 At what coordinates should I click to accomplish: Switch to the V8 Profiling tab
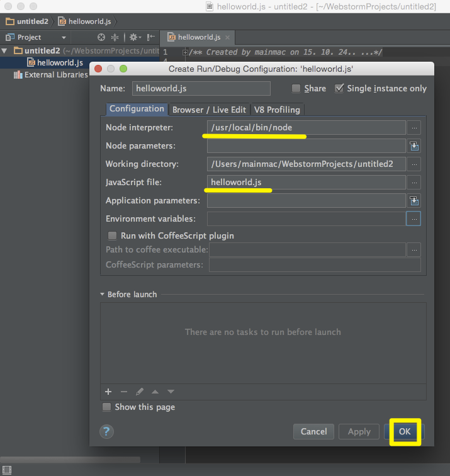click(277, 110)
